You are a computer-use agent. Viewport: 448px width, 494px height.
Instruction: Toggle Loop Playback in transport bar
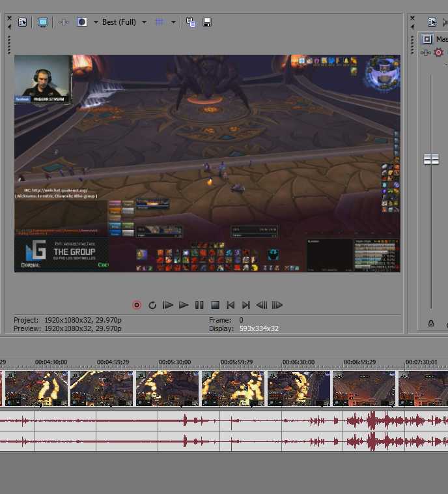tap(152, 305)
